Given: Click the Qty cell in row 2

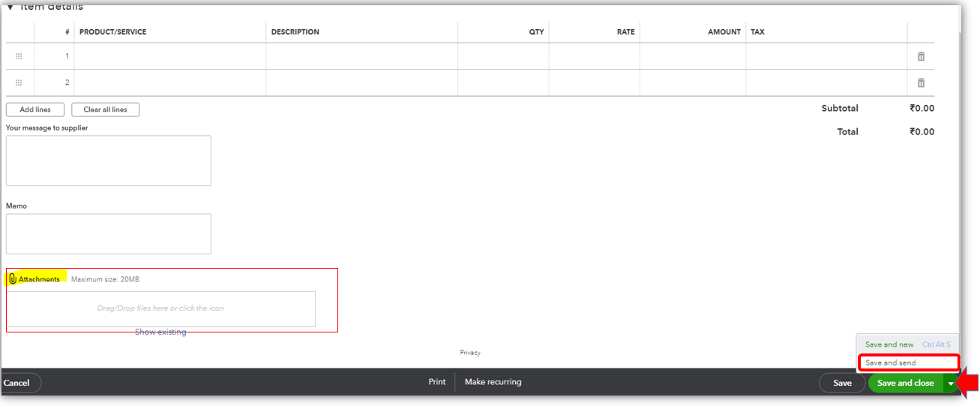Looking at the screenshot, I should pos(503,83).
